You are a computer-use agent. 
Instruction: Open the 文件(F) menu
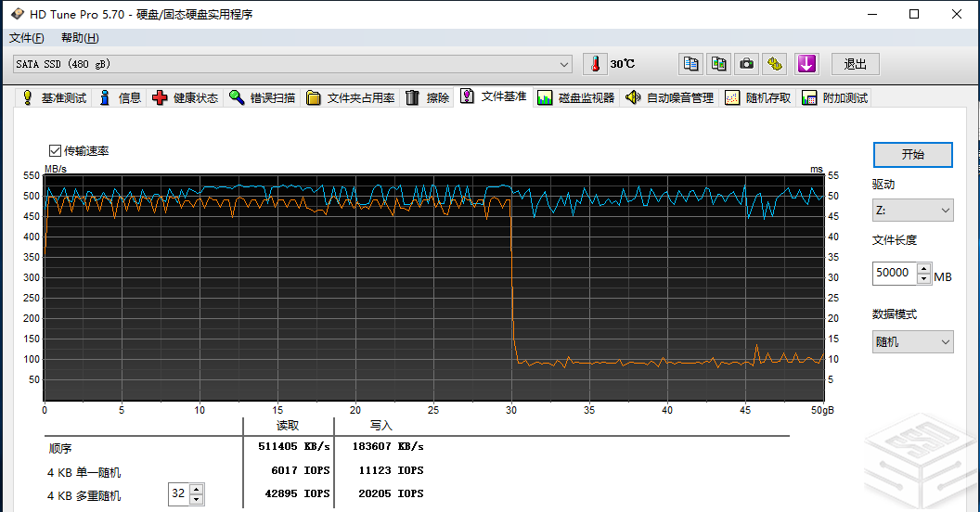(x=27, y=38)
